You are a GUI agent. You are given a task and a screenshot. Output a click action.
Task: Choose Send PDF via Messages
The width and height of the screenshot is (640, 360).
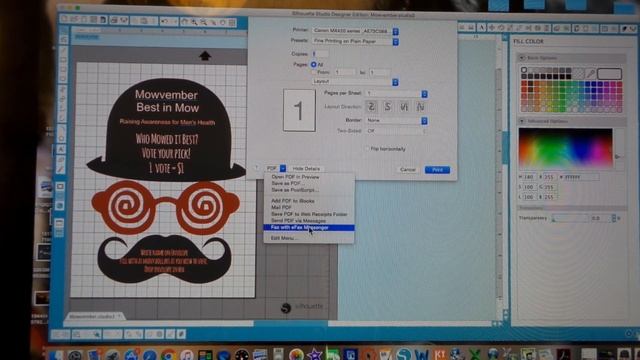coord(309,220)
